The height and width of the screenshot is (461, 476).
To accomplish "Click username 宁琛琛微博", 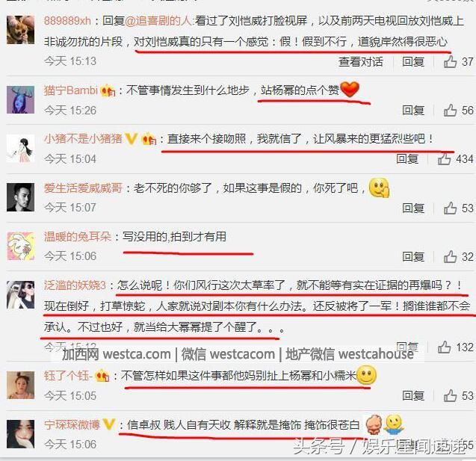I will coord(72,424).
